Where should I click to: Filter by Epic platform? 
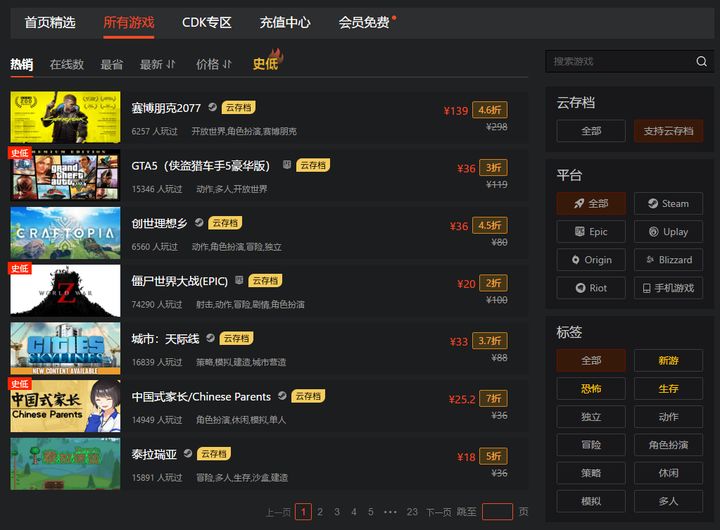click(591, 231)
